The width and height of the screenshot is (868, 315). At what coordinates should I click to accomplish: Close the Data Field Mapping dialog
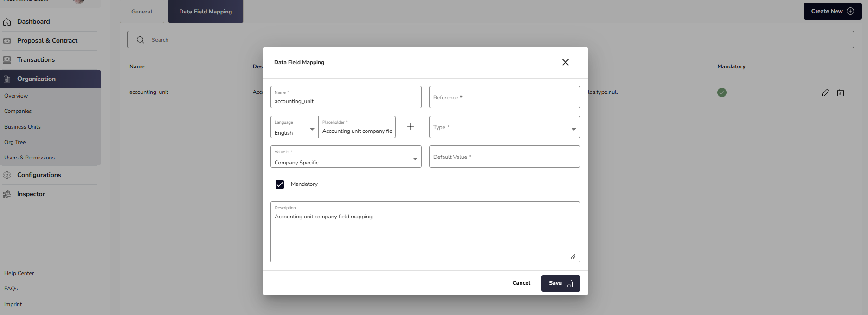[x=565, y=62]
